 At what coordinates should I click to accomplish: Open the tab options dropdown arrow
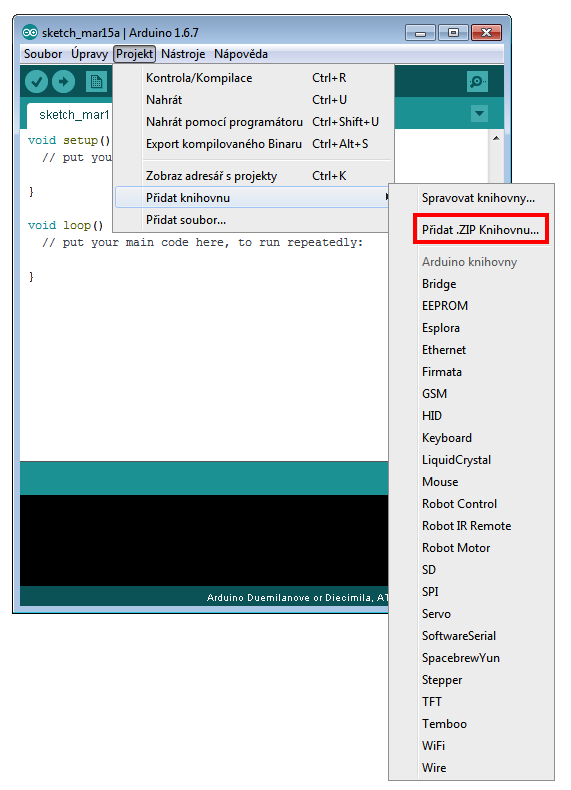479,113
